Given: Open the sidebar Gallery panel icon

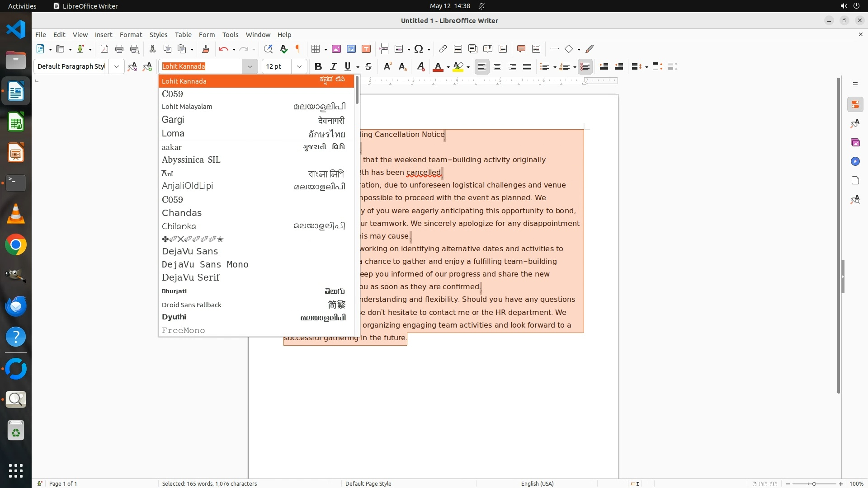Looking at the screenshot, I should coord(855,142).
